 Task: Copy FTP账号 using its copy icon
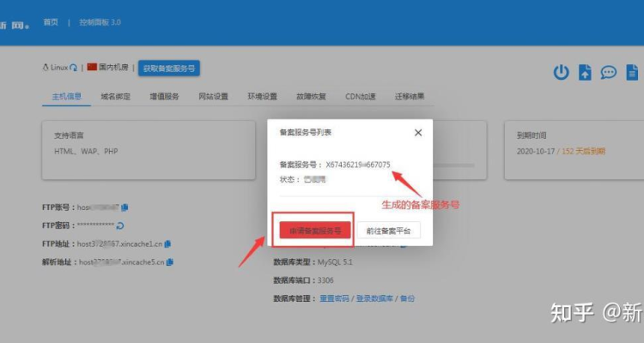(125, 208)
